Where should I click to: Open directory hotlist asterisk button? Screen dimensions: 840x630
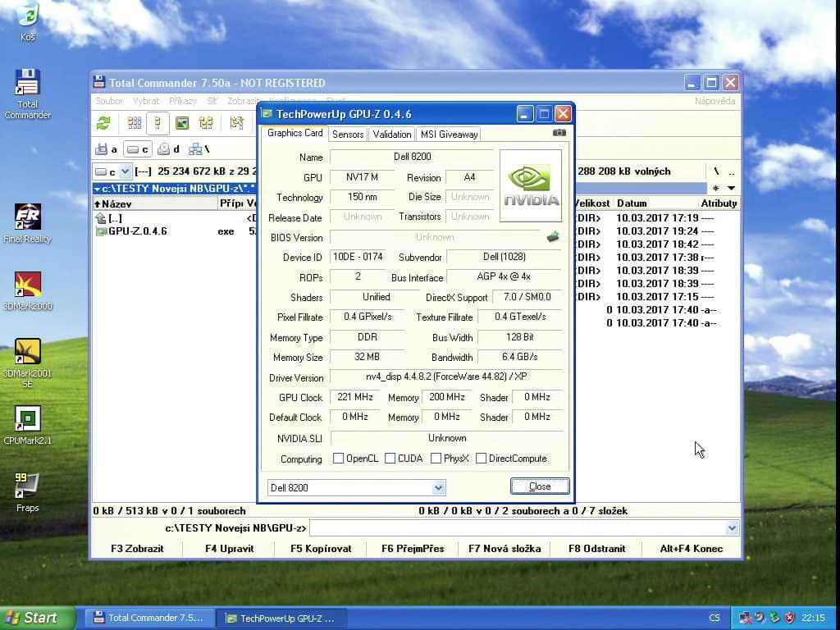pos(716,189)
